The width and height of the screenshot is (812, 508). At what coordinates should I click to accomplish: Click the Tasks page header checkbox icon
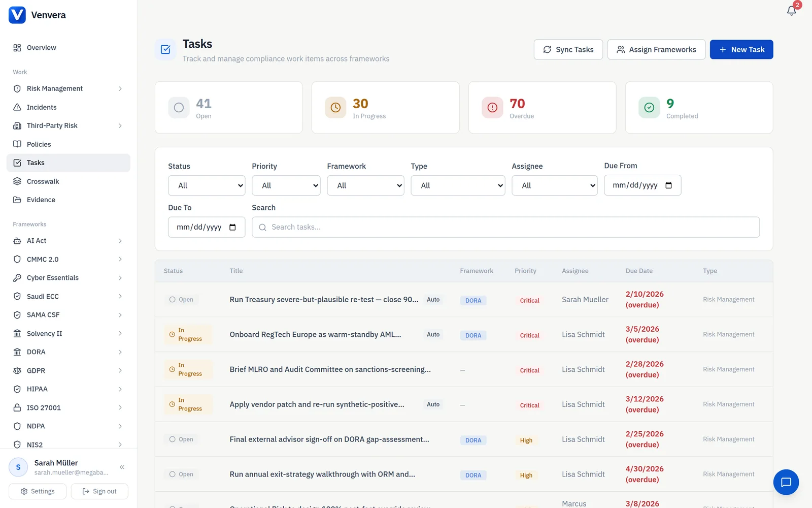tap(165, 49)
